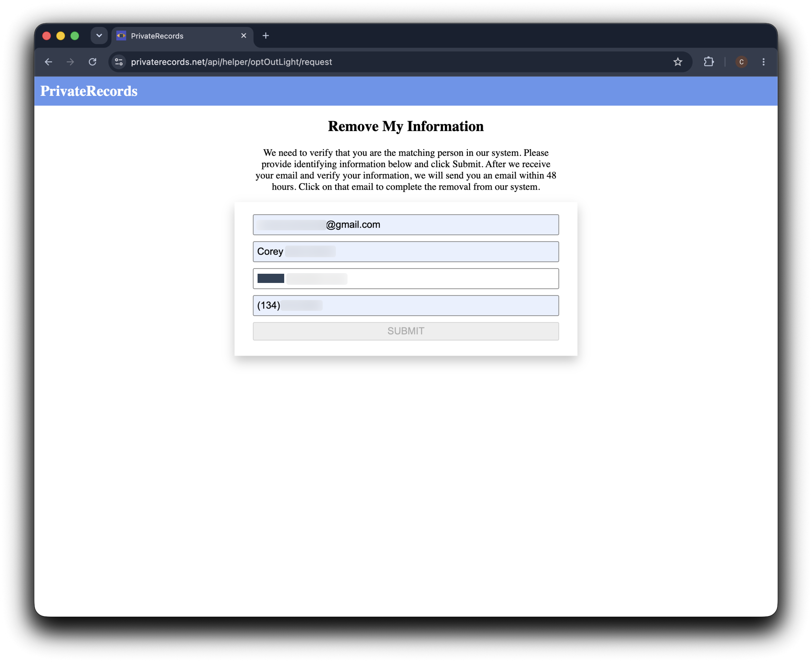
Task: Minimize window with the yellow button
Action: point(61,36)
